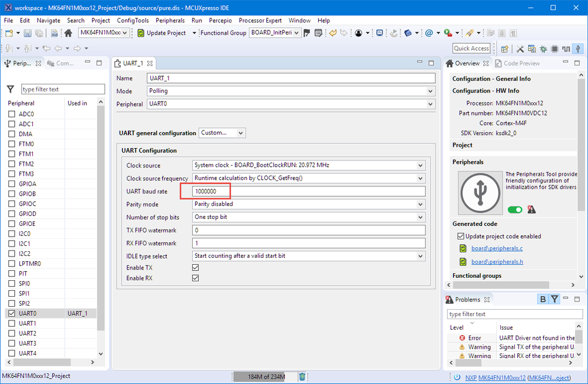Click the Update Project green icon
The image size is (588, 384).
(141, 33)
